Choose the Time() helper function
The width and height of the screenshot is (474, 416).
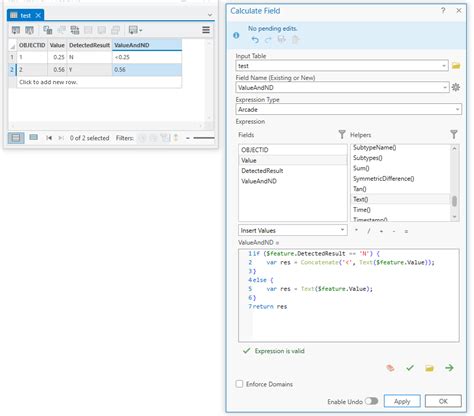401,210
